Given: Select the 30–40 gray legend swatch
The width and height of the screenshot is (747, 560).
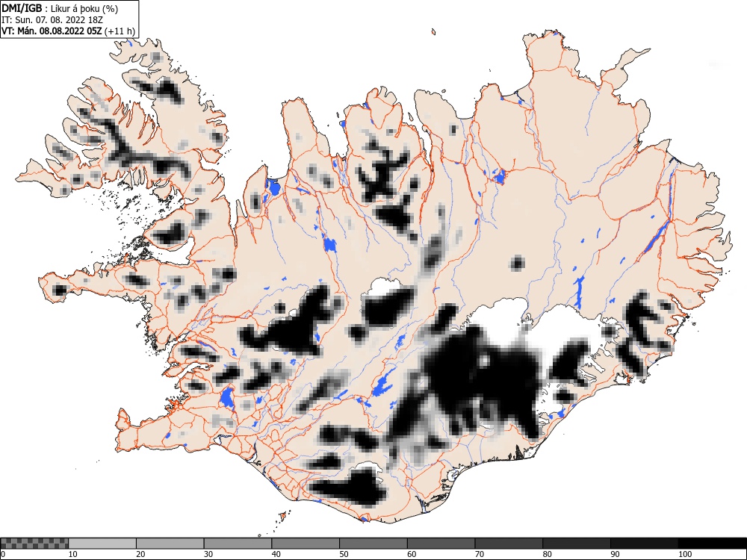Looking at the screenshot, I should [x=238, y=544].
